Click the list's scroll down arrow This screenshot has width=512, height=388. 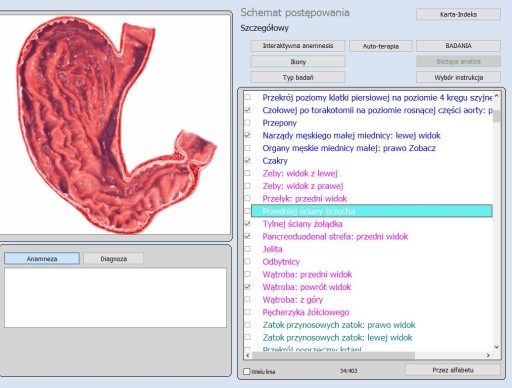click(x=497, y=347)
